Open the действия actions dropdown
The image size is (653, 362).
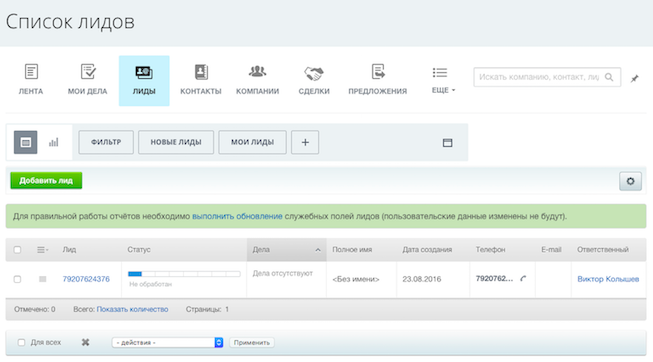(167, 342)
